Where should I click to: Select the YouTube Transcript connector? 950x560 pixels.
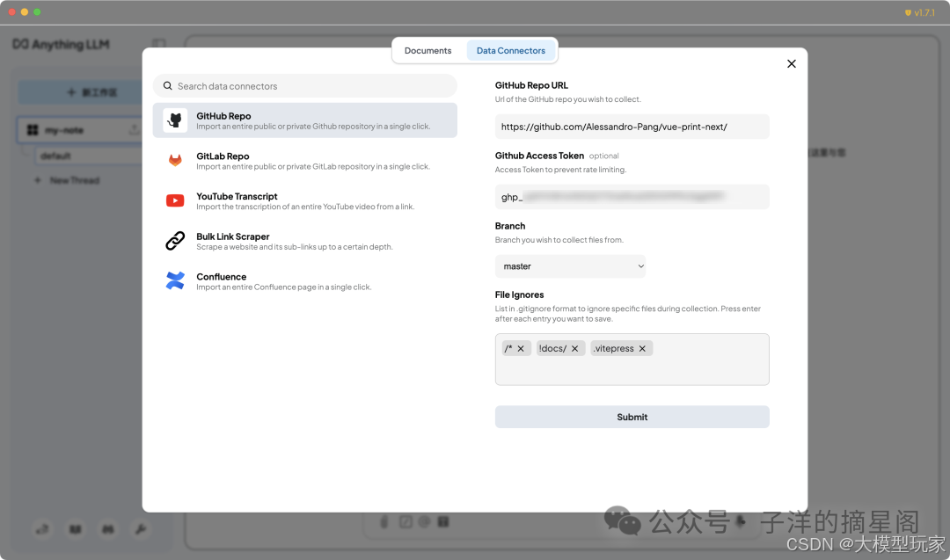tap(304, 200)
